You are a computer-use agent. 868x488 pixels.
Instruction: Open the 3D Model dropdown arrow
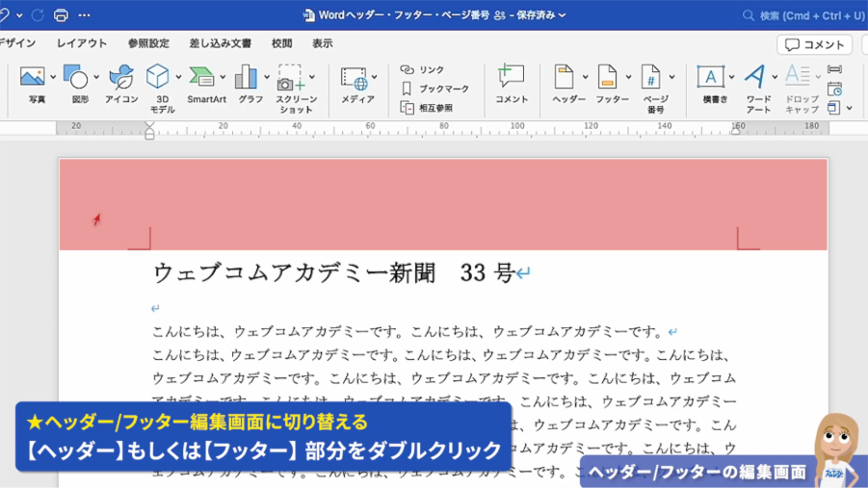[178, 77]
